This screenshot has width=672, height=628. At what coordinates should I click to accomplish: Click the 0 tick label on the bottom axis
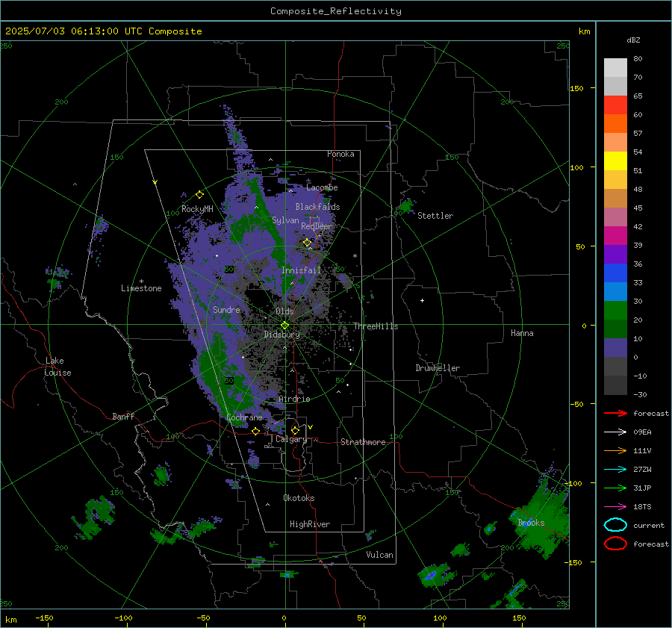click(x=284, y=618)
